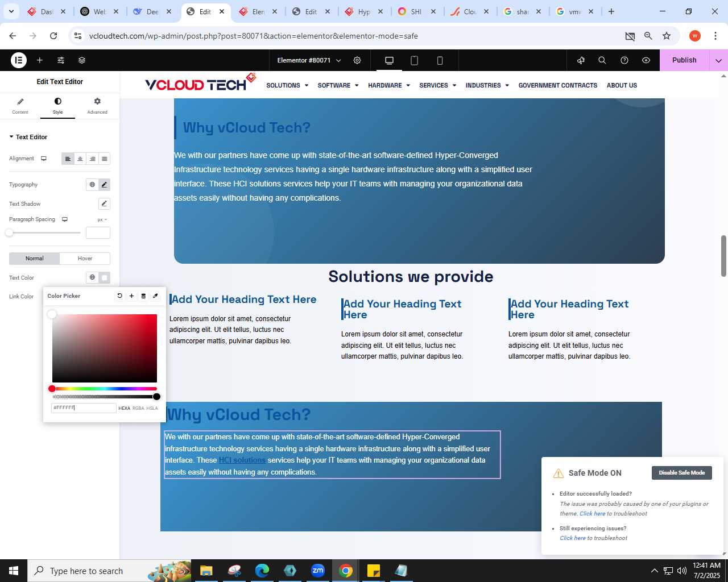Edit Text Shadow pencil icon

click(x=104, y=203)
